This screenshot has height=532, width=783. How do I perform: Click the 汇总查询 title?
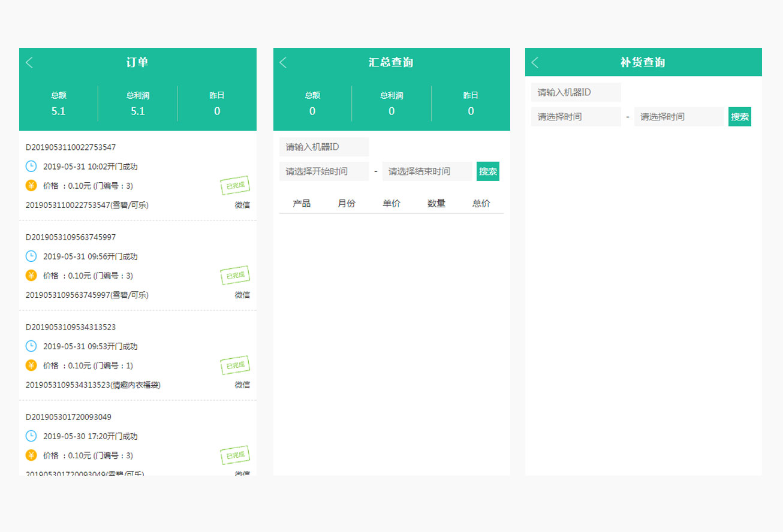tap(391, 62)
